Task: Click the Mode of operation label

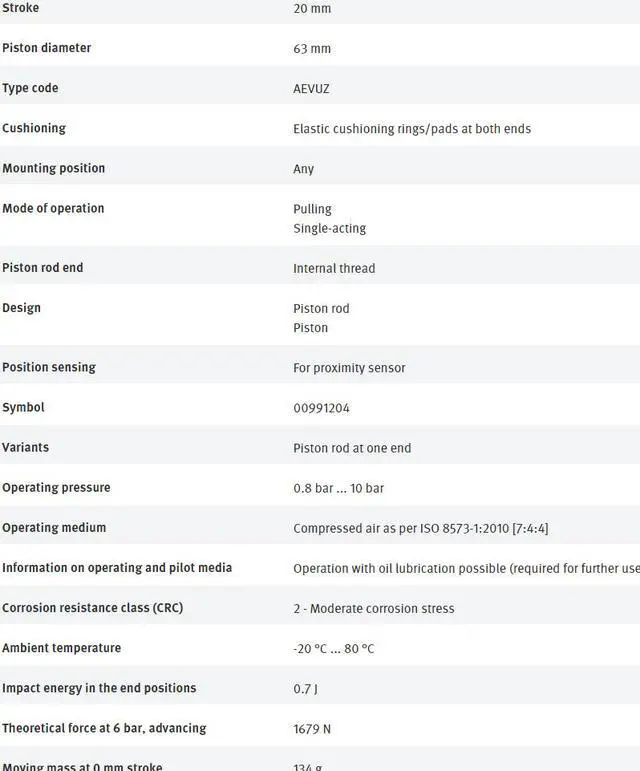Action: coord(53,208)
